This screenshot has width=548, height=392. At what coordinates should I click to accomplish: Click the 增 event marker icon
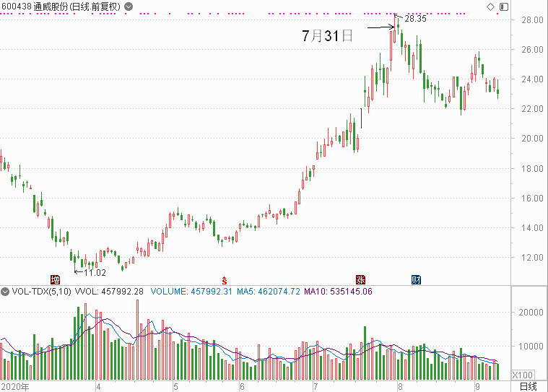pos(55,279)
